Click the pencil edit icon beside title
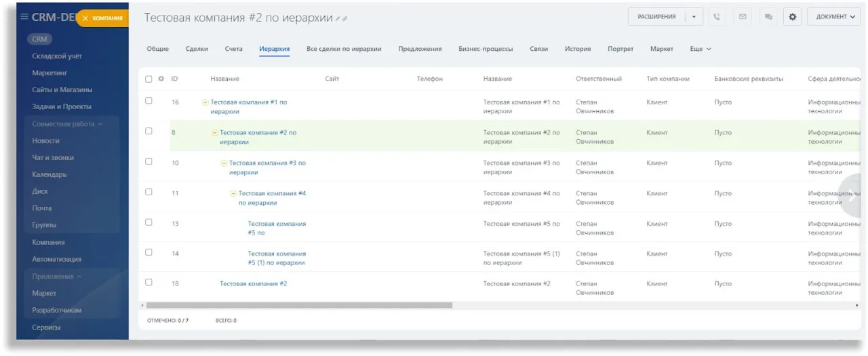The width and height of the screenshot is (868, 356). 338,19
